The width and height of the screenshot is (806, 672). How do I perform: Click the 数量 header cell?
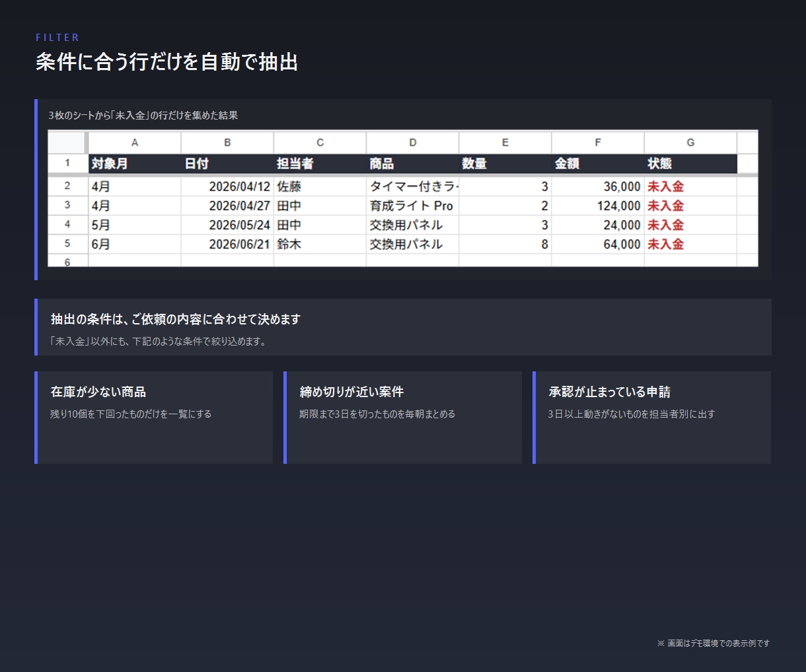click(x=505, y=163)
